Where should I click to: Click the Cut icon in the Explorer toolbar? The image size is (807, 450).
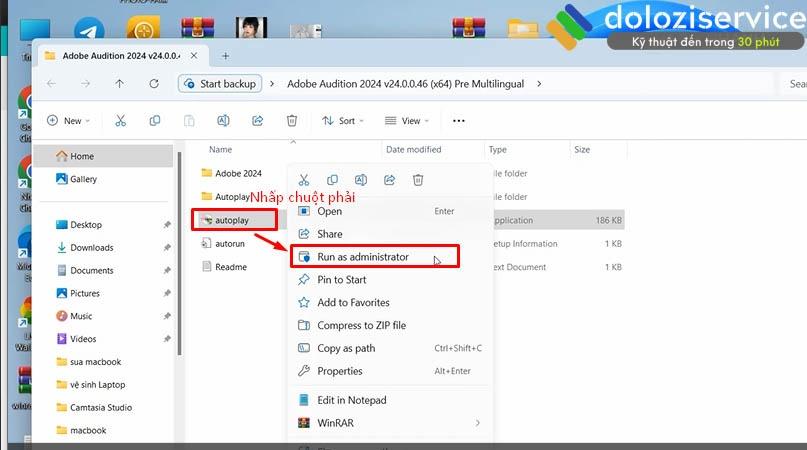click(x=120, y=120)
